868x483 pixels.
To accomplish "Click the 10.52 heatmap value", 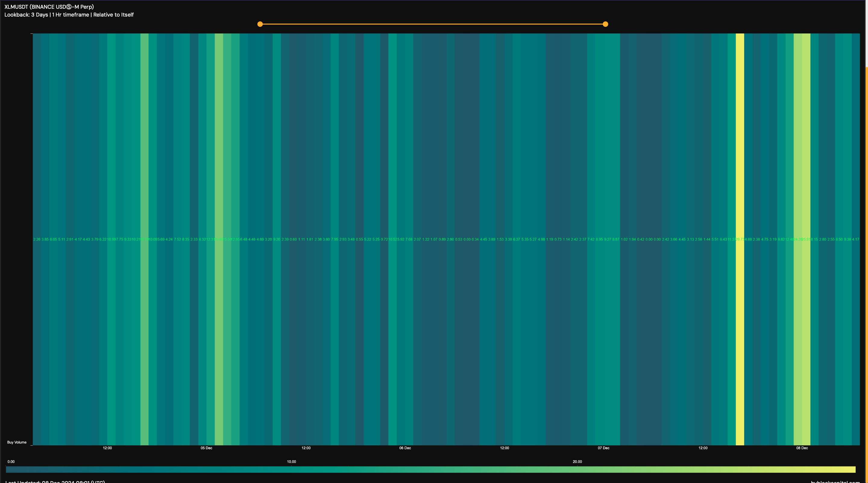I will [392, 239].
